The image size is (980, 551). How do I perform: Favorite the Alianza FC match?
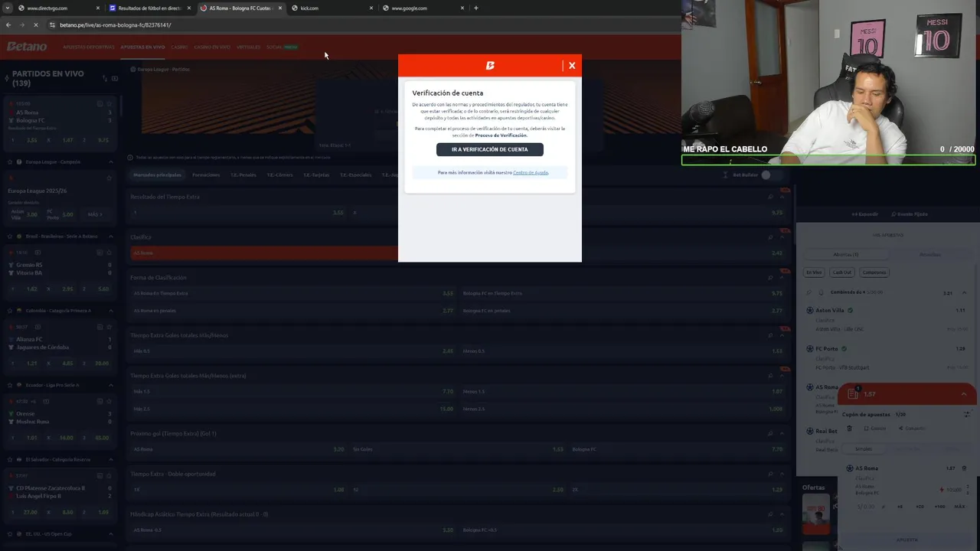(109, 327)
